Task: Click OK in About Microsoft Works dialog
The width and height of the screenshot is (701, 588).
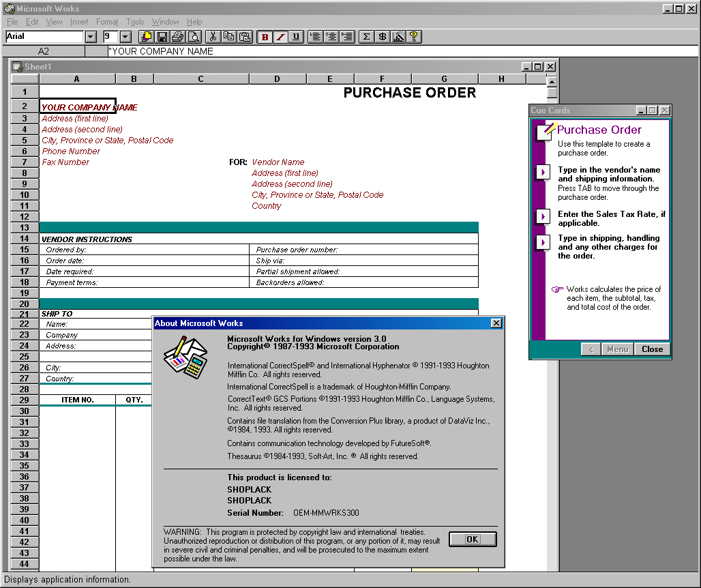Action: [x=473, y=540]
